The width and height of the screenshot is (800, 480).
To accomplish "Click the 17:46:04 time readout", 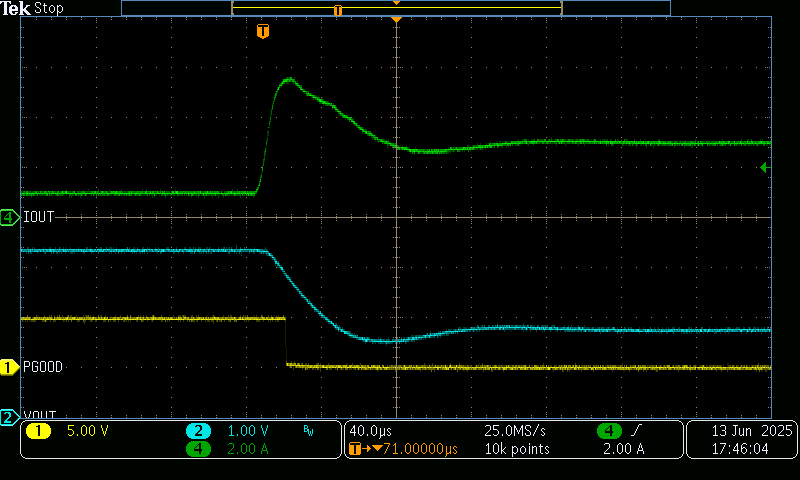I will click(x=740, y=449).
